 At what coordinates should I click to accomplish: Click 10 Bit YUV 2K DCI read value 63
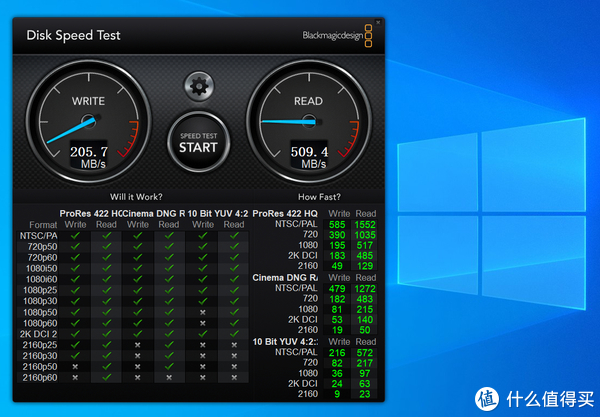point(365,384)
